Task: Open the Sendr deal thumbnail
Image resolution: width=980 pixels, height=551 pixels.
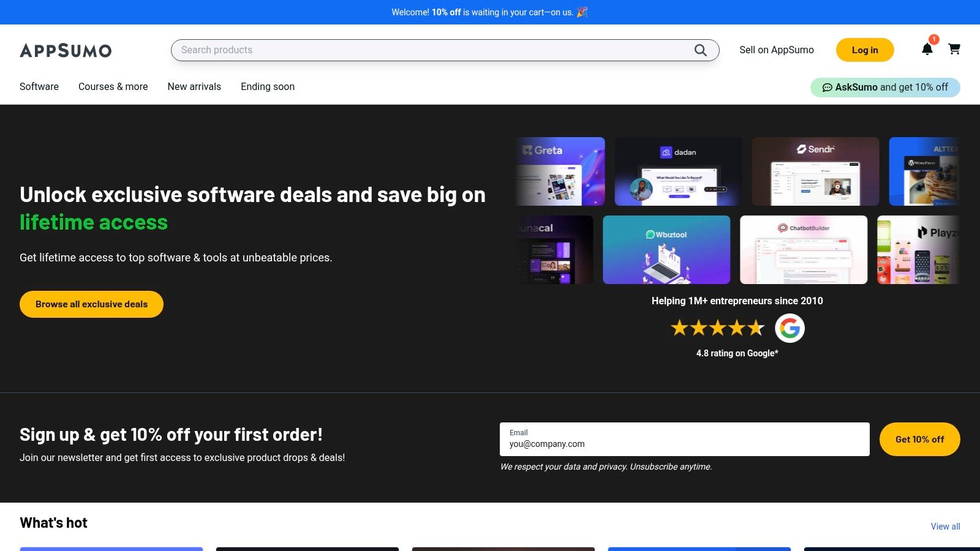Action: (815, 171)
